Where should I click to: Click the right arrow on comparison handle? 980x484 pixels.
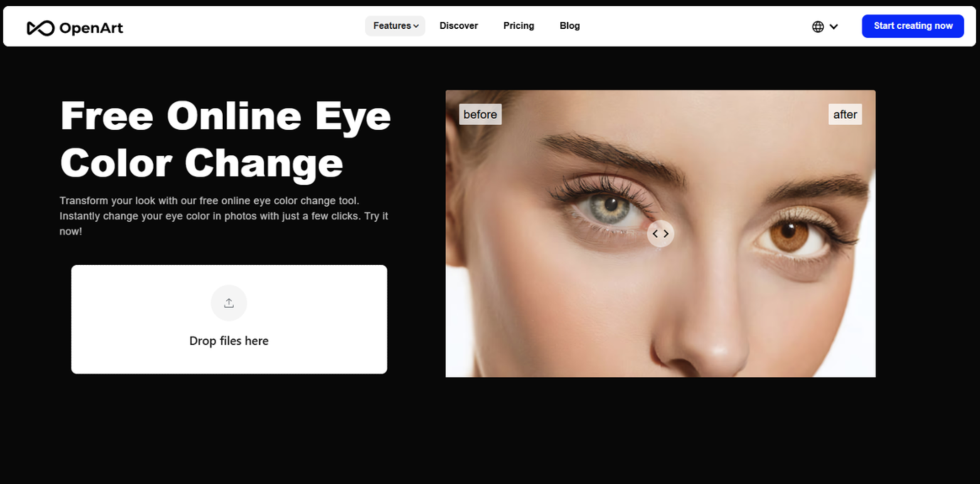[666, 234]
